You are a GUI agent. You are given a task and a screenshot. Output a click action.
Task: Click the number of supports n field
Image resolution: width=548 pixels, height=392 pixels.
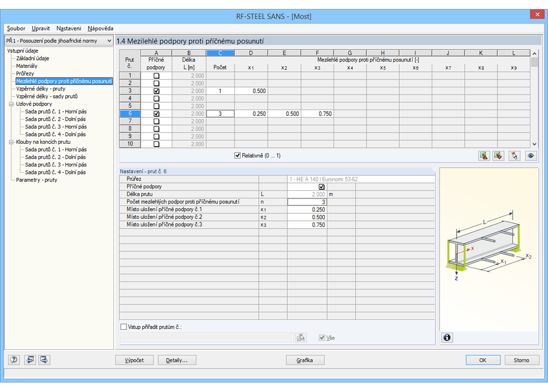pyautogui.click(x=307, y=202)
